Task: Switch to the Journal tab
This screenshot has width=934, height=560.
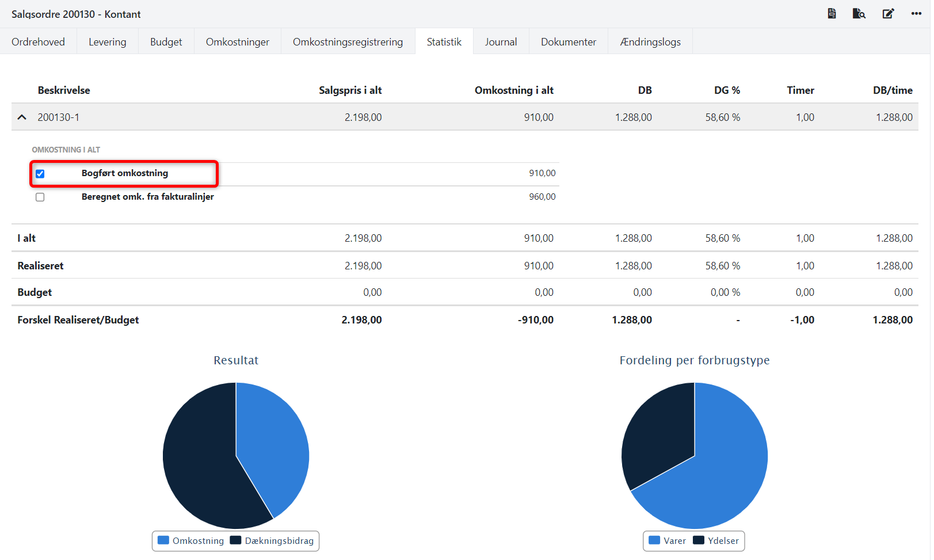Action: (501, 42)
